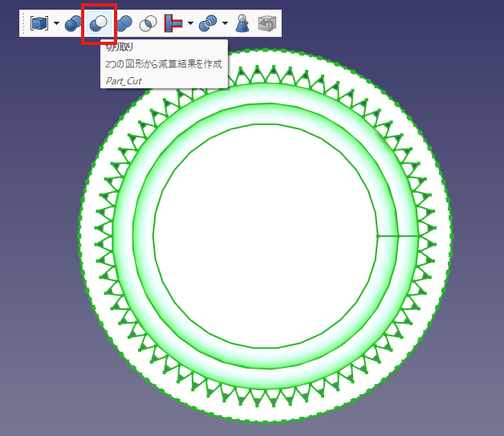Screen dimensions: 504x436
Task: Pick the short horizontal seam line
Action: [x=397, y=236]
